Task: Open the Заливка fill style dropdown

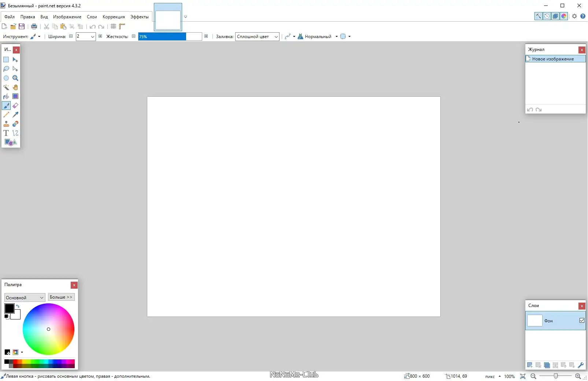Action: tap(257, 37)
